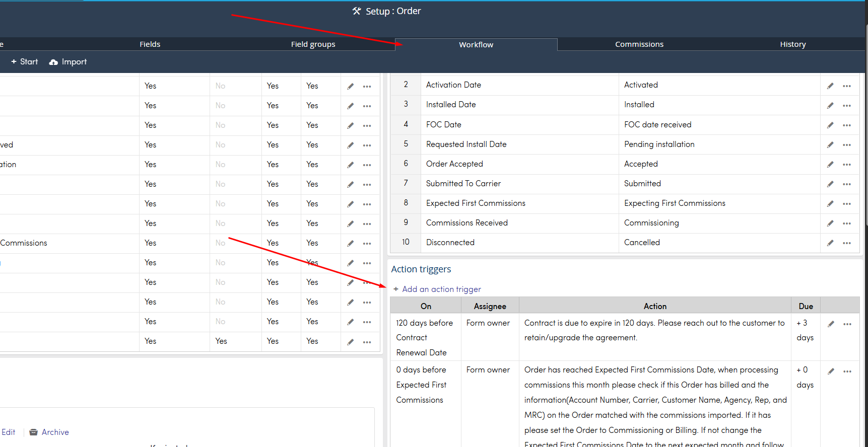Screen dimensions: 868x447
Task: Edit the Installed Date workflow row
Action: point(830,106)
